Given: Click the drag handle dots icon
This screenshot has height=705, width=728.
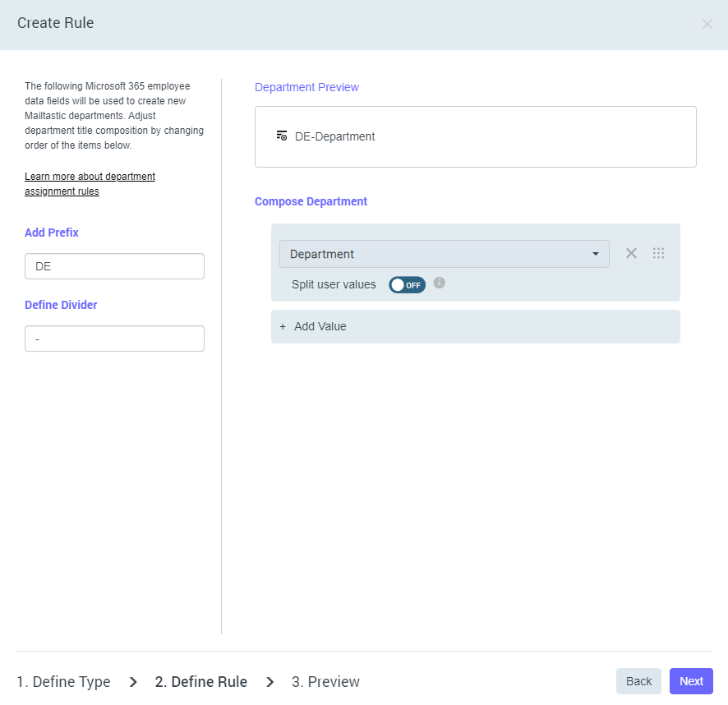Looking at the screenshot, I should click(x=658, y=253).
